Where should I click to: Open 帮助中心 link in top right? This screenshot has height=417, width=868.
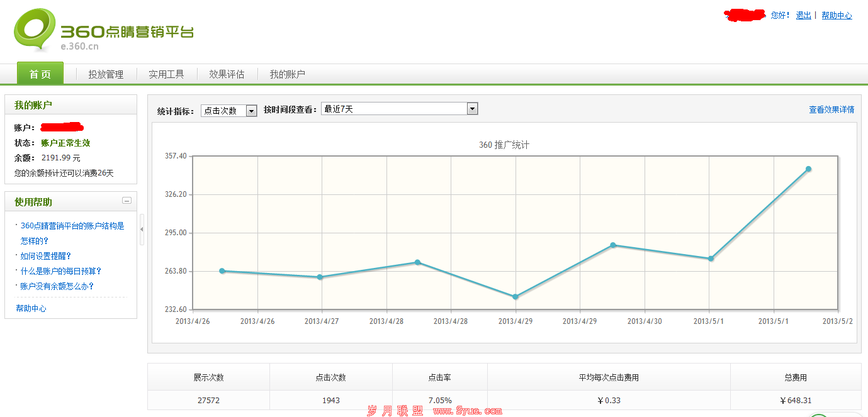[837, 16]
